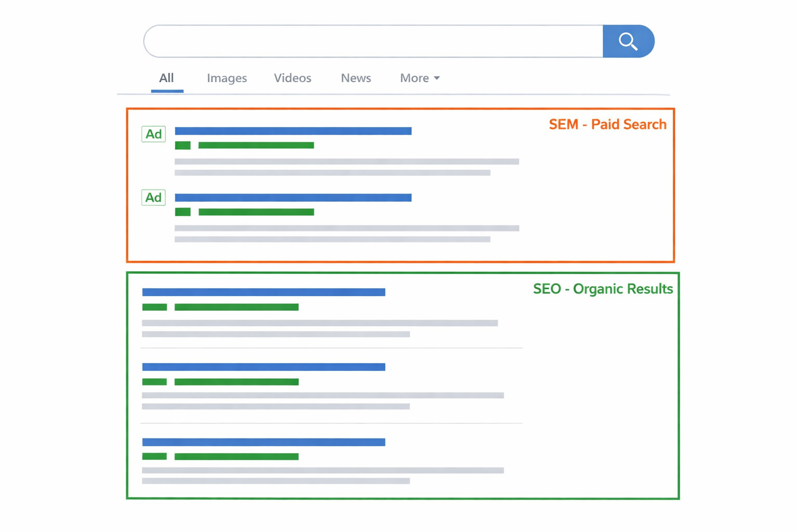The height and width of the screenshot is (532, 798).
Task: Expand the More dropdown arrow
Action: tap(437, 78)
